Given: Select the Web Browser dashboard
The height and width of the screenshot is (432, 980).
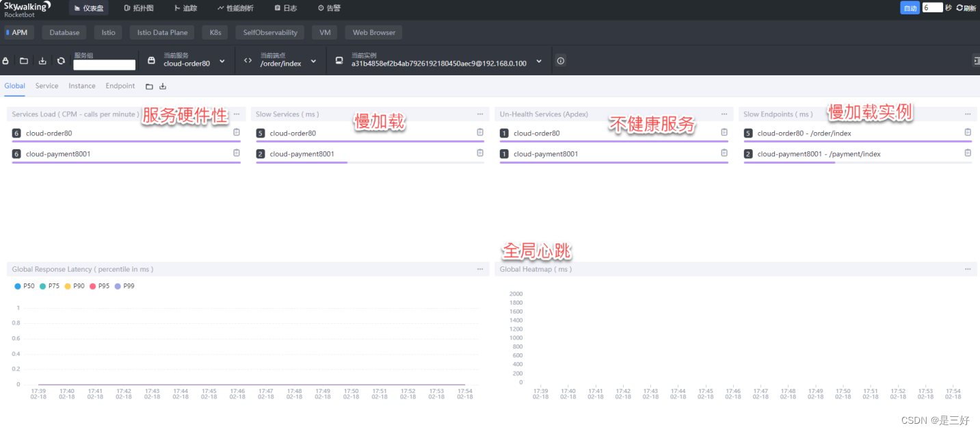Looking at the screenshot, I should click(x=373, y=32).
